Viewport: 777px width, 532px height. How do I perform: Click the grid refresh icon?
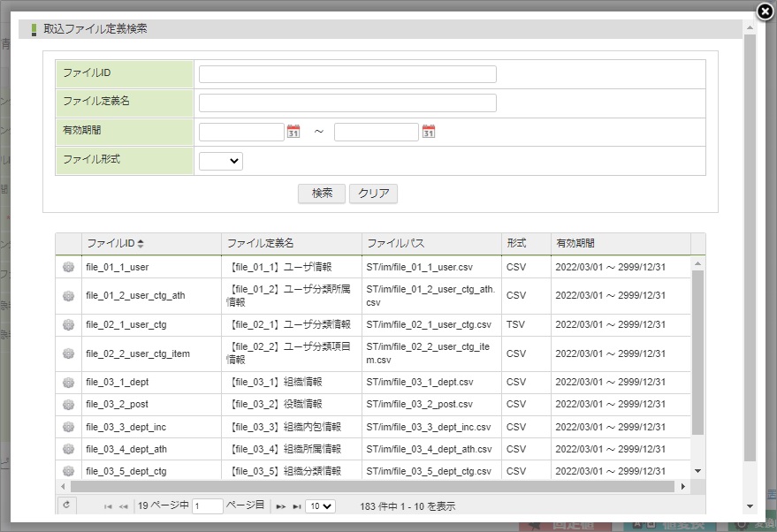pos(65,505)
